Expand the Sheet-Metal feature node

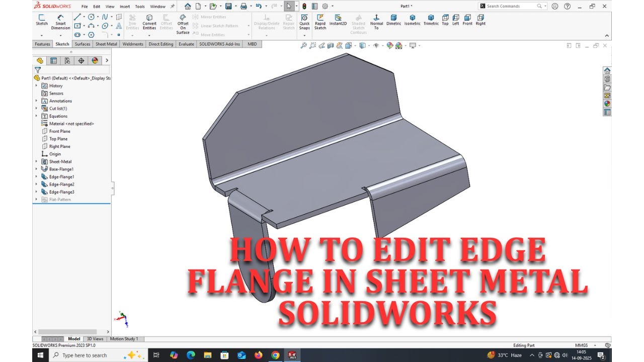(36, 161)
